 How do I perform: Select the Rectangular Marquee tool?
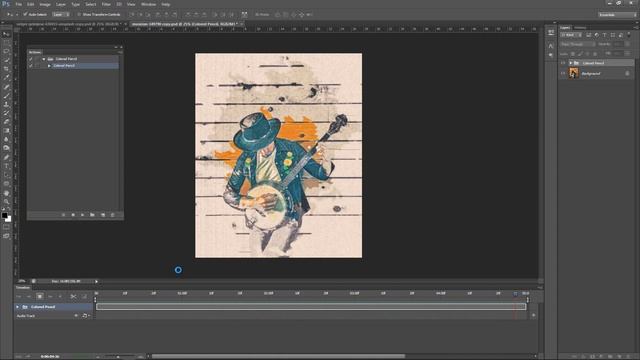pos(6,42)
